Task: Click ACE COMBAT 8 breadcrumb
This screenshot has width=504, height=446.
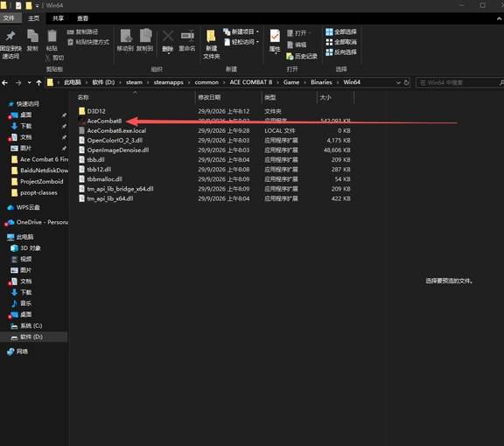Action: [251, 82]
